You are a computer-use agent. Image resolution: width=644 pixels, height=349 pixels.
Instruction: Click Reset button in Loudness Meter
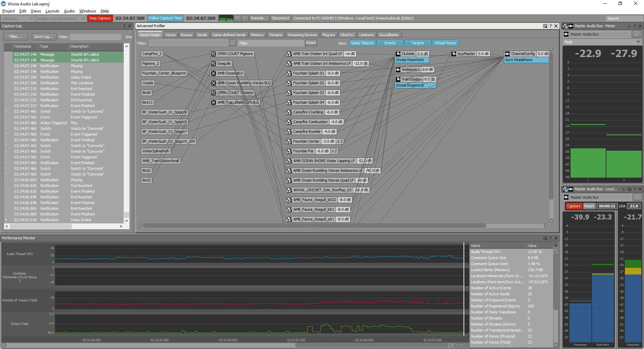pos(589,206)
